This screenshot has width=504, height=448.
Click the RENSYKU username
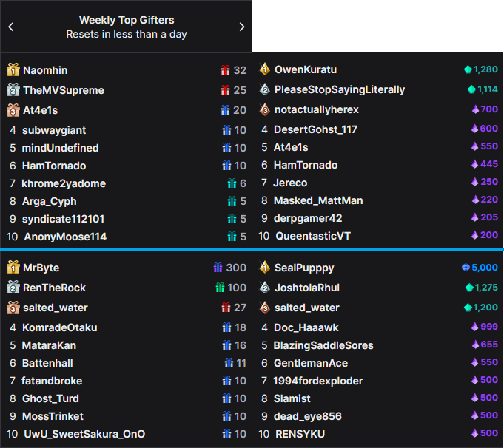point(300,434)
